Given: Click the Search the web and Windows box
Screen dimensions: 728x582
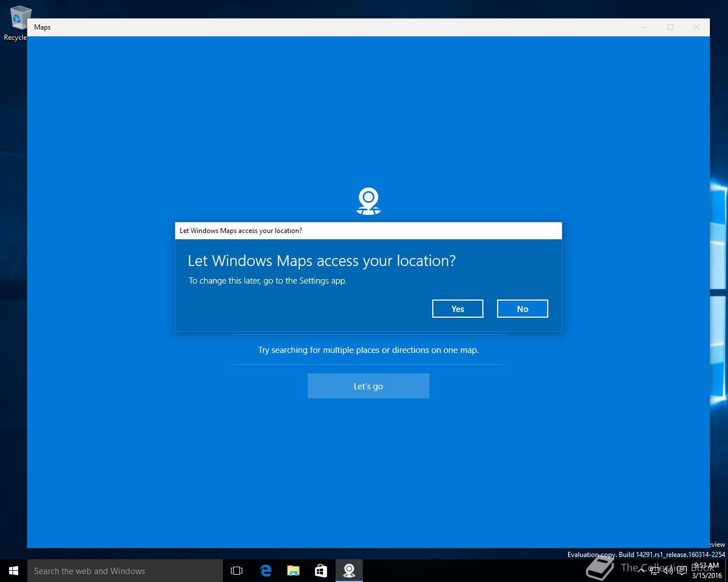Looking at the screenshot, I should (125, 571).
